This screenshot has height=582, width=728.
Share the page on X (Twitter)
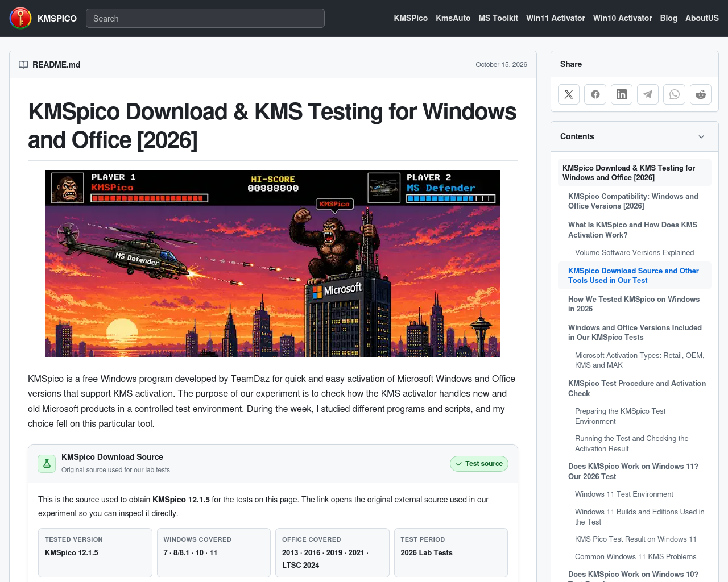pyautogui.click(x=569, y=94)
